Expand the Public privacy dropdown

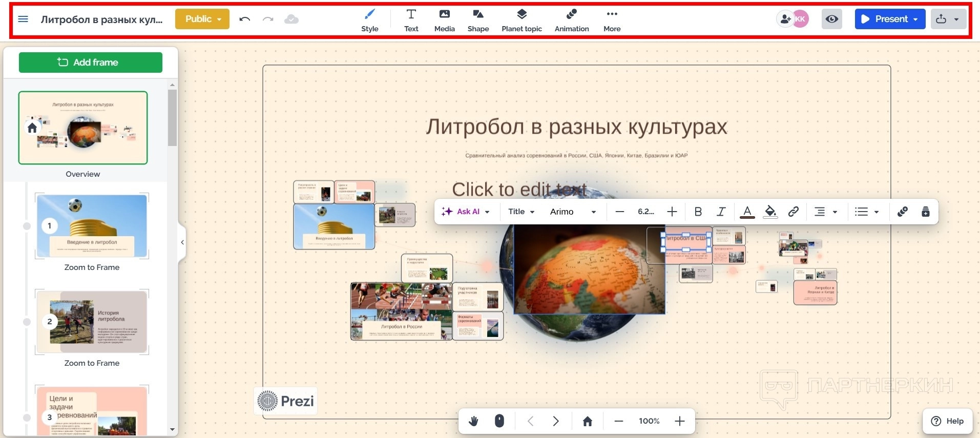(202, 19)
